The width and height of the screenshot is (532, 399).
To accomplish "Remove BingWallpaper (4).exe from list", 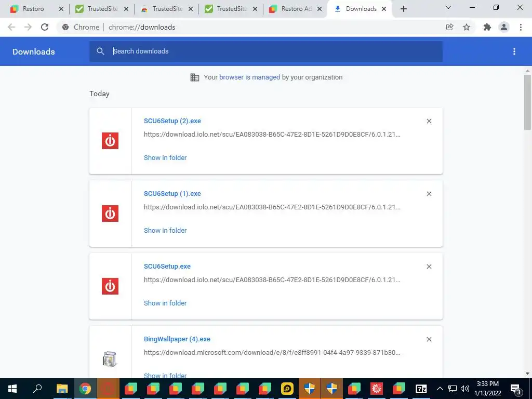I will tap(429, 339).
